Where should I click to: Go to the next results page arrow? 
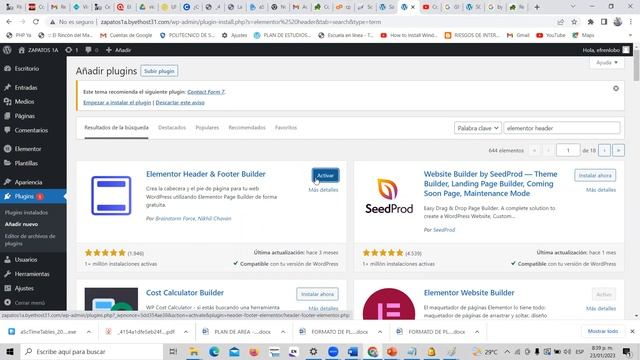[x=604, y=150]
